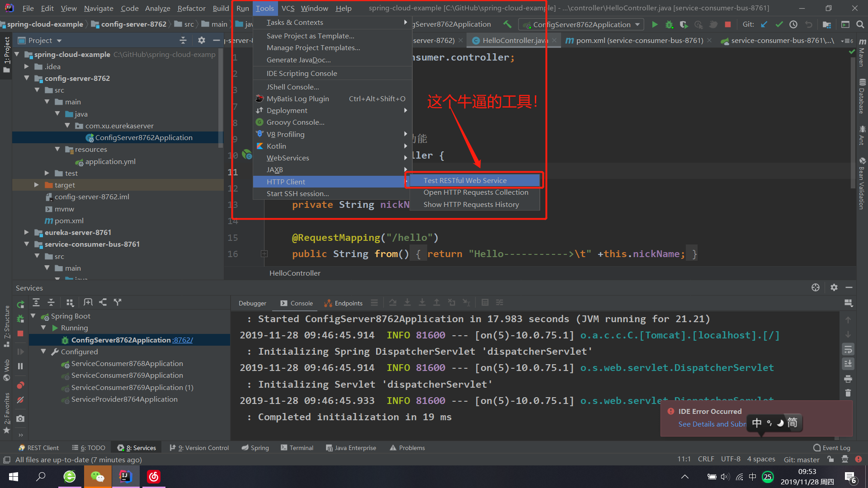Viewport: 868px width, 488px height.
Task: Toggle soft-wrap in console side toolbar
Action: pos(848,349)
